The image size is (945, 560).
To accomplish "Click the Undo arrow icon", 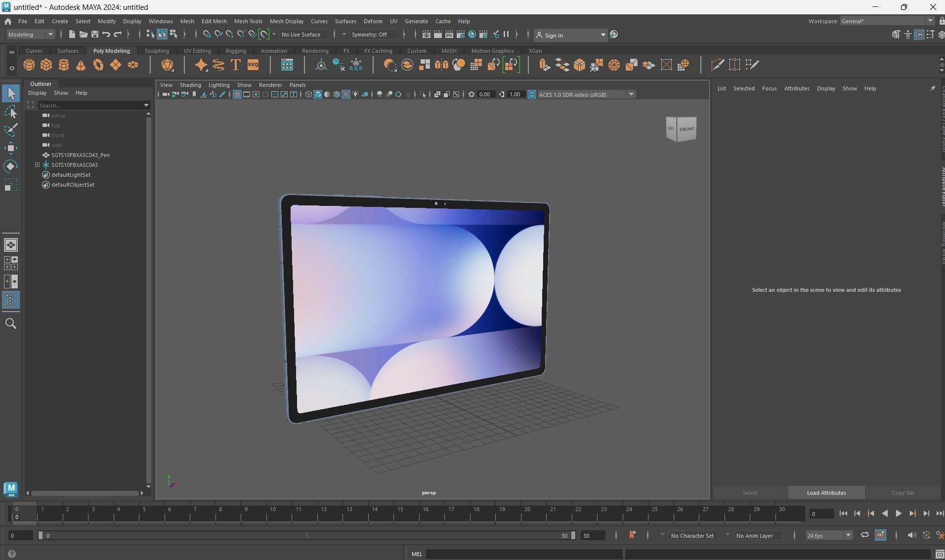I will [x=106, y=34].
